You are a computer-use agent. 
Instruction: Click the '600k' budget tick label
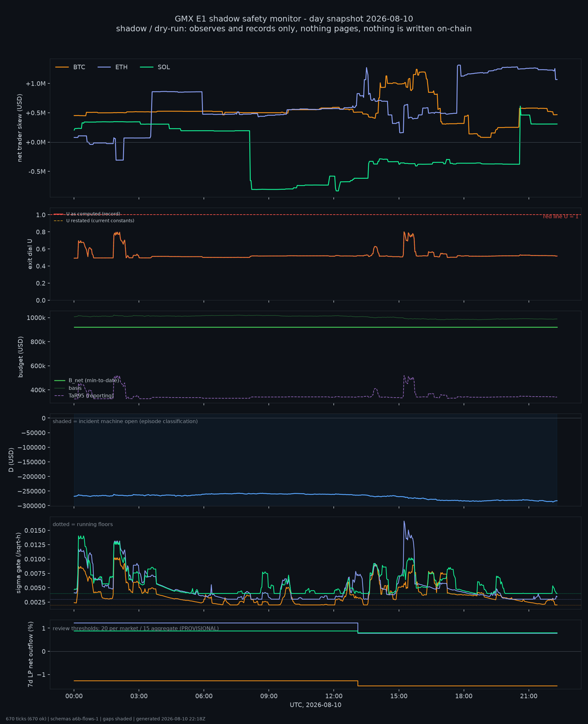pyautogui.click(x=38, y=366)
